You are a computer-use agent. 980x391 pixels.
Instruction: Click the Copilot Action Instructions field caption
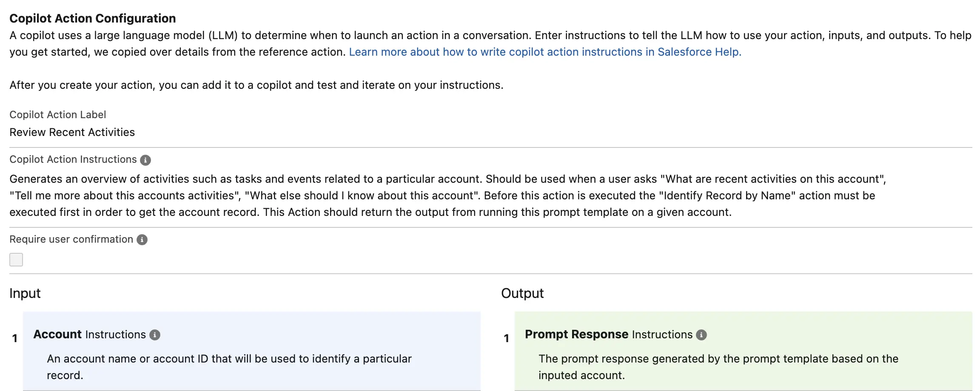pyautogui.click(x=73, y=159)
